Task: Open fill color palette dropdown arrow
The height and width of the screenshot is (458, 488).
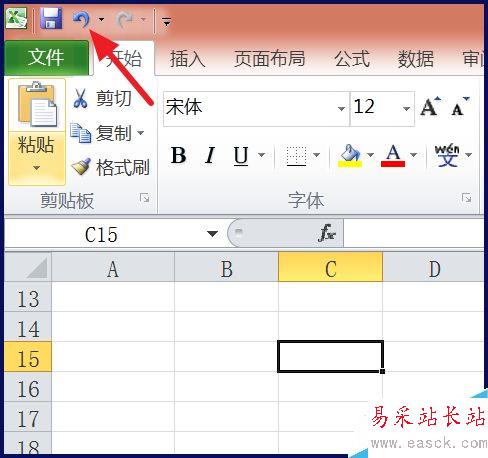Action: tap(370, 155)
